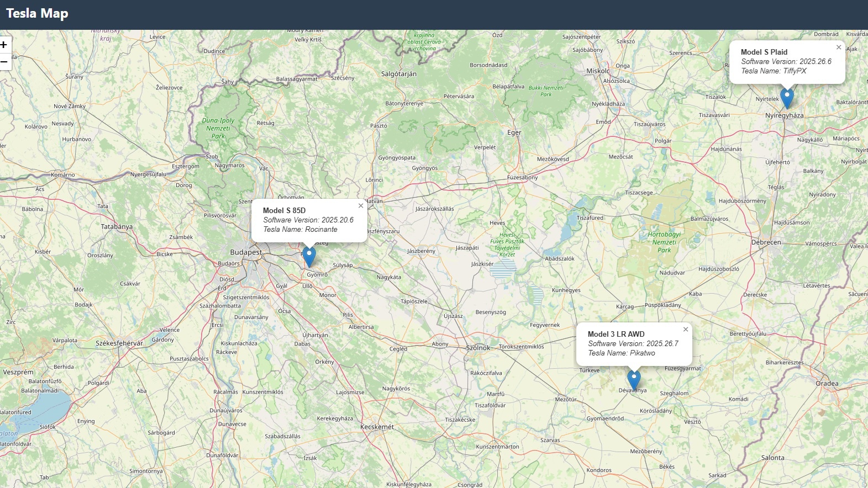Image resolution: width=868 pixels, height=488 pixels.
Task: Click "Tesla Name: Pikatwo" text
Action: click(x=622, y=353)
